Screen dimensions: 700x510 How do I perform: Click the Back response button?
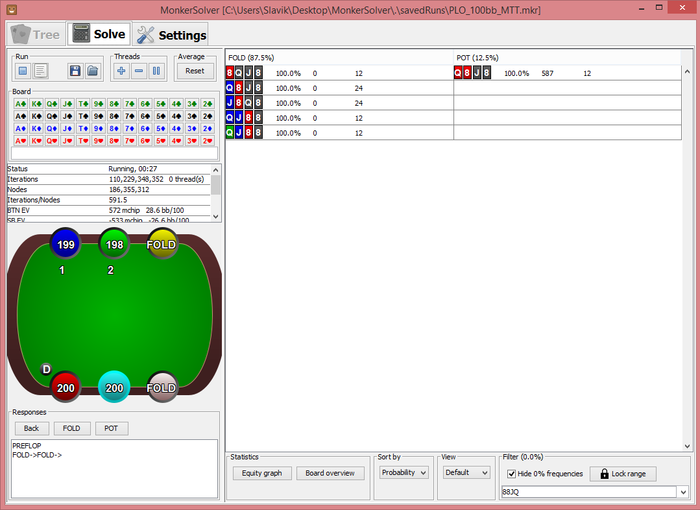tap(31, 428)
